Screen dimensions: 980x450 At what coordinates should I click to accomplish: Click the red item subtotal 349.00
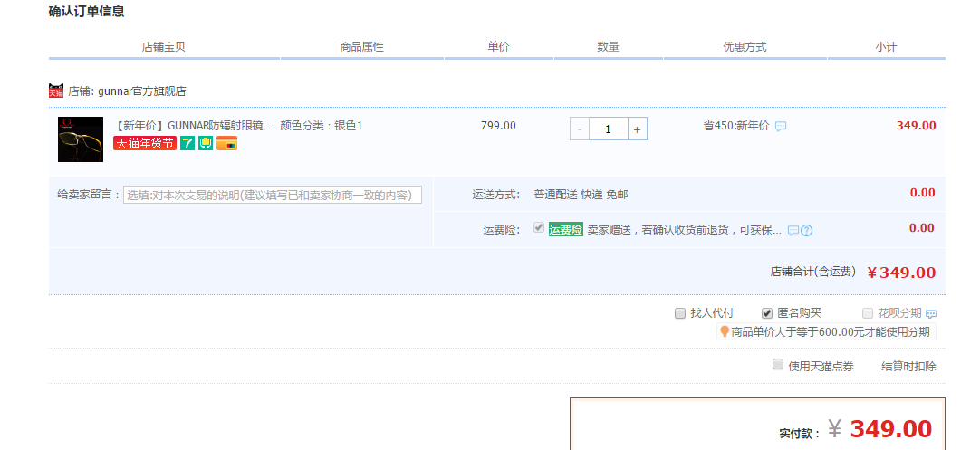(917, 126)
